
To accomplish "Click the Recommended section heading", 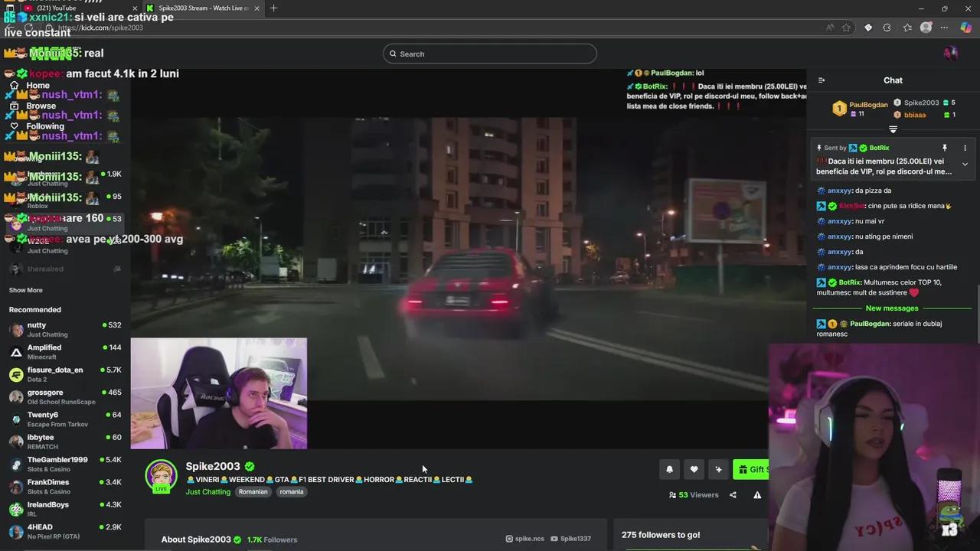I will point(34,310).
